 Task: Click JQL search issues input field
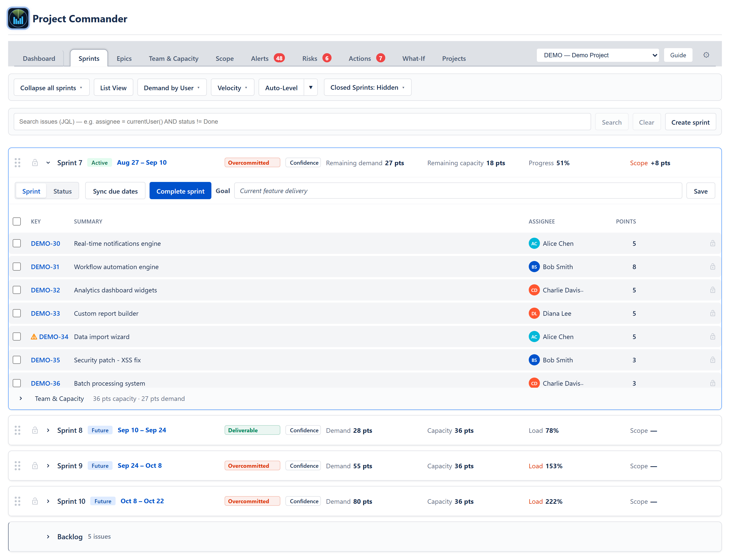tap(302, 122)
